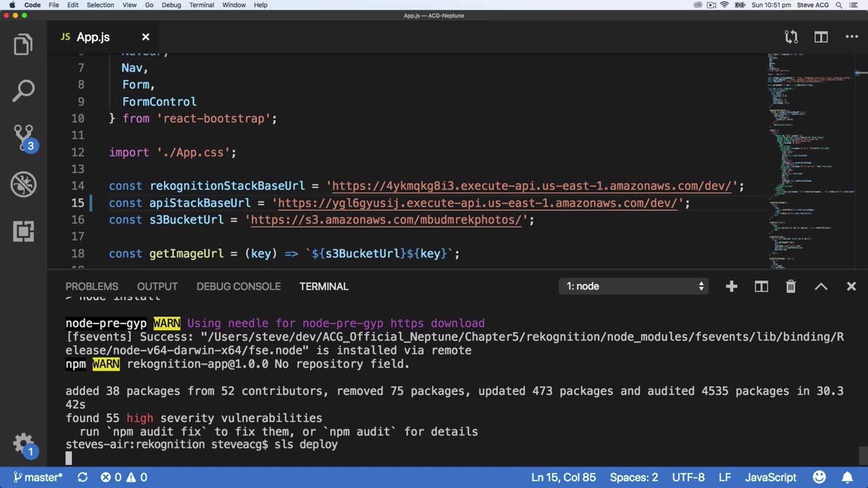Open the Debug menu in the menu bar

[172, 5]
